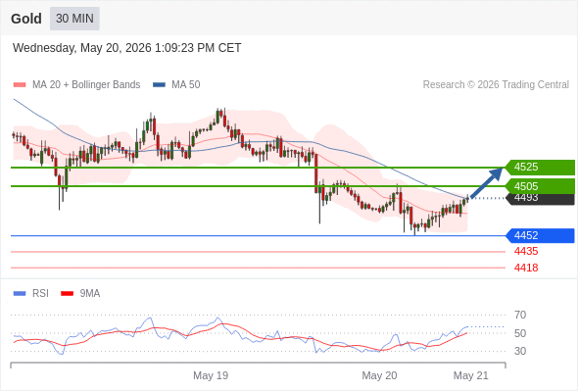Toggle the MA 20 + Bollinger Bands legend
The height and width of the screenshot is (392, 578).
click(x=76, y=85)
